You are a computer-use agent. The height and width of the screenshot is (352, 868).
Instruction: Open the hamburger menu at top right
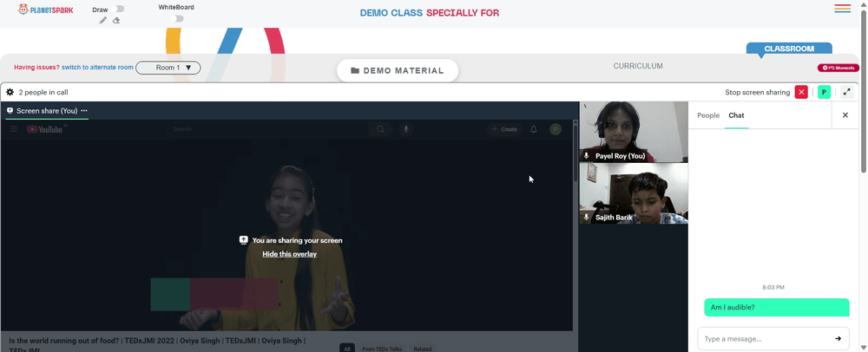click(x=843, y=9)
